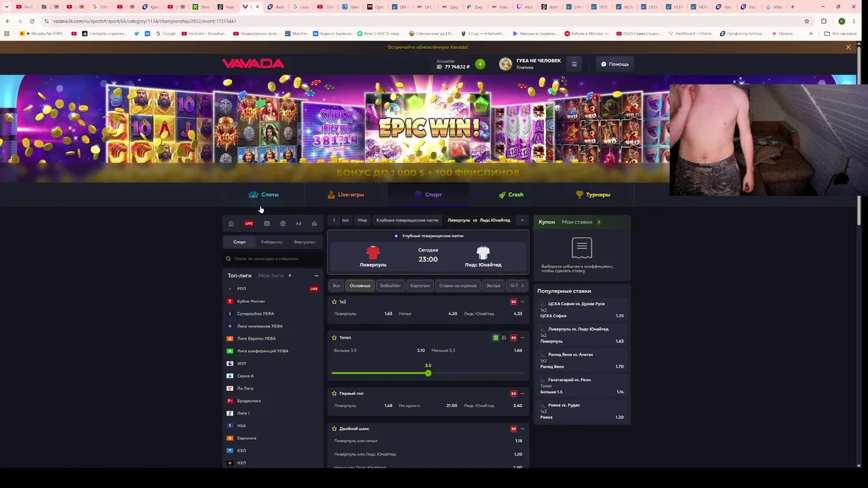Go back with the breadcrumb left arrow
The image size is (868, 488).
tap(334, 220)
